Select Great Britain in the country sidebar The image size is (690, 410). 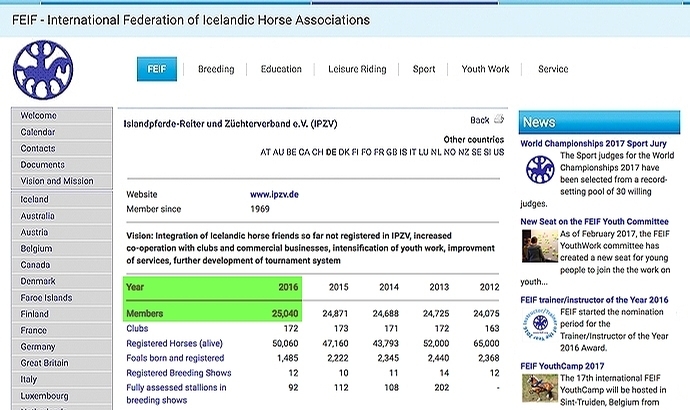coord(62,363)
